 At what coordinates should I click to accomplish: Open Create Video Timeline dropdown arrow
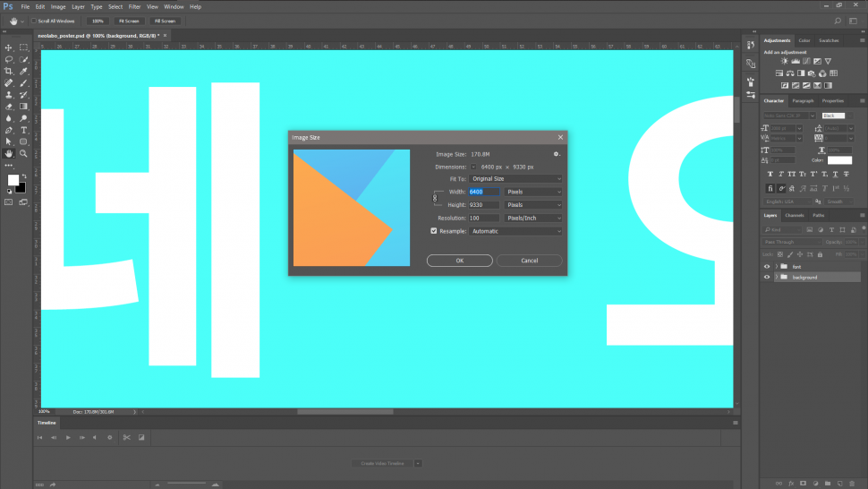click(418, 464)
